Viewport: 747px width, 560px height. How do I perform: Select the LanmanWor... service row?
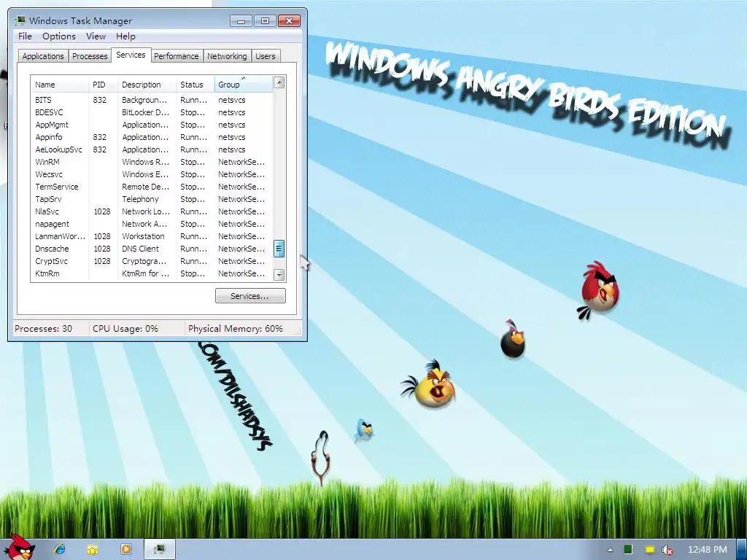point(152,236)
